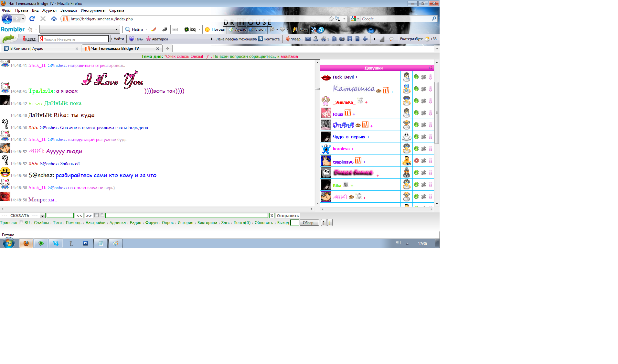Click the chat horizontal scrollbar
The width and height of the screenshot is (618, 364).
click(157, 209)
